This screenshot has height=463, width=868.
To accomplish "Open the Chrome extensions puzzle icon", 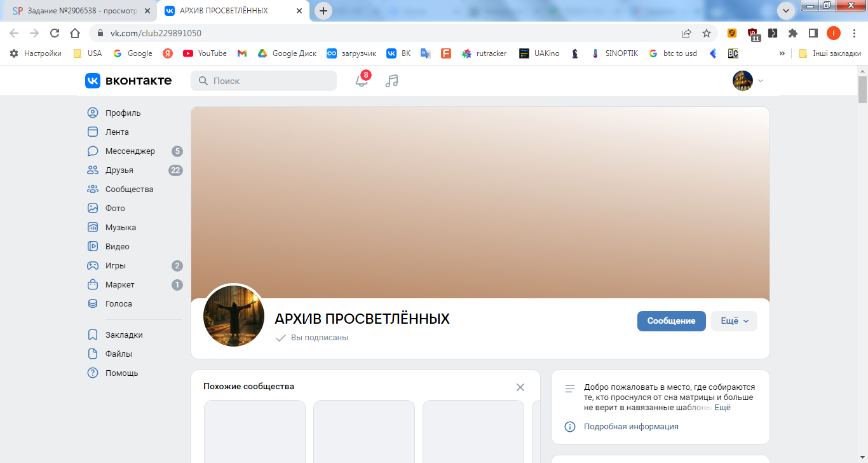I will [x=793, y=33].
